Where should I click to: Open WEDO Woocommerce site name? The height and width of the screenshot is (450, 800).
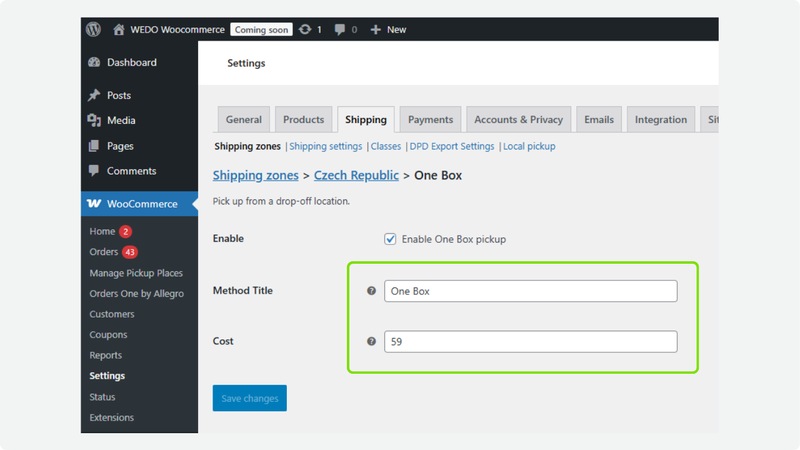click(177, 30)
